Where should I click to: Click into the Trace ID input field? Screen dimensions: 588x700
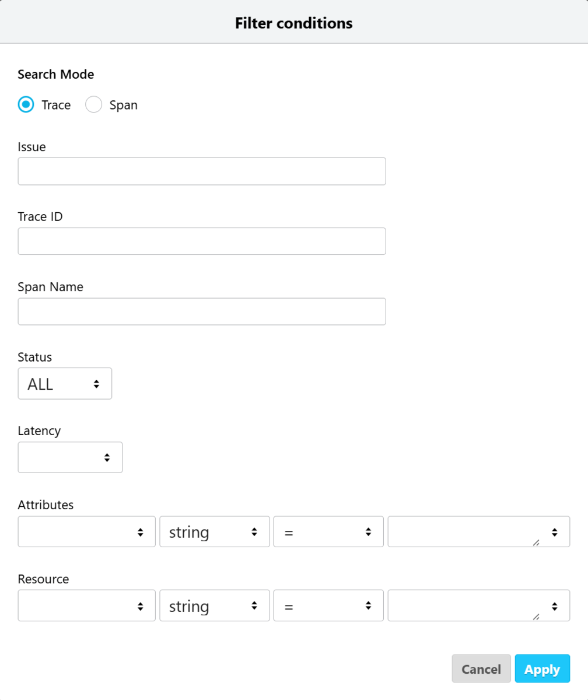click(x=201, y=241)
